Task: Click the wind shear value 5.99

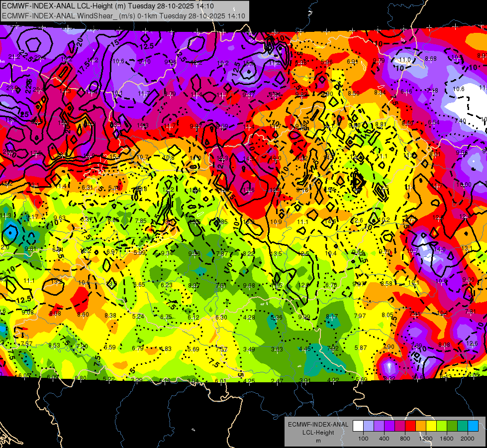Action: point(139,253)
